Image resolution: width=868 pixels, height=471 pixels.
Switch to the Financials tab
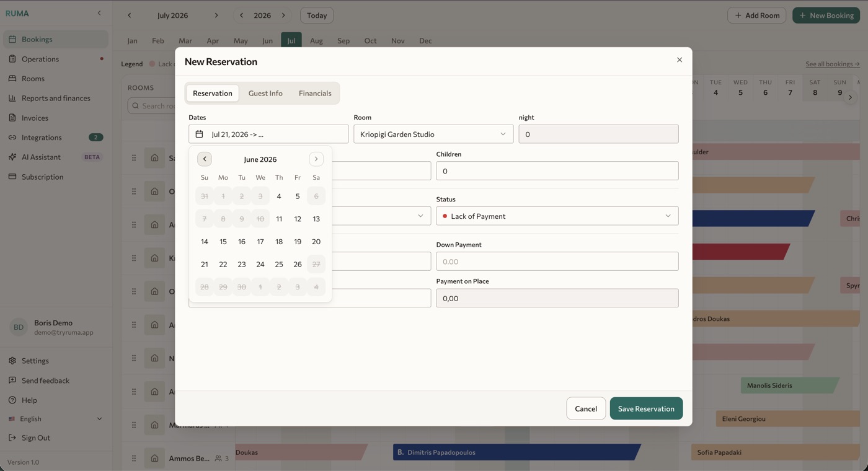coord(315,93)
